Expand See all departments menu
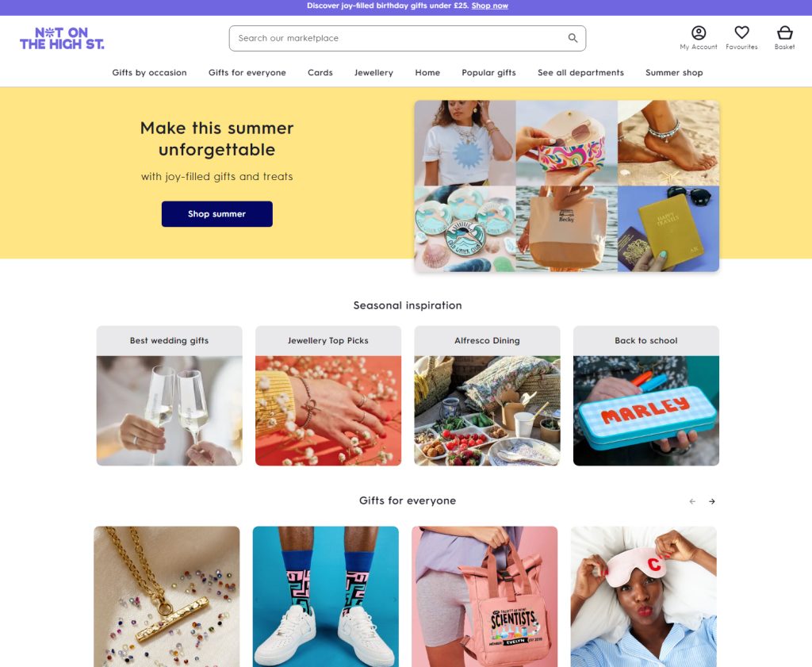Viewport: 812px width, 667px height. point(580,72)
